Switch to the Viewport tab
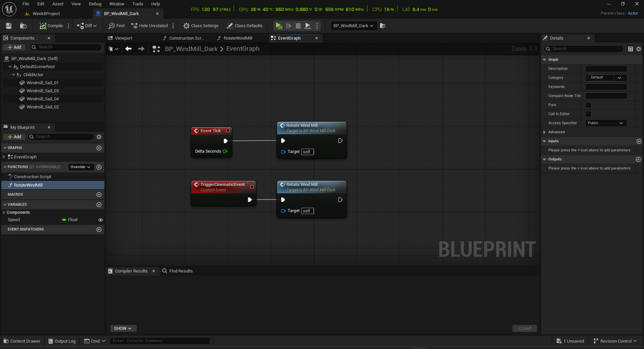 click(123, 38)
